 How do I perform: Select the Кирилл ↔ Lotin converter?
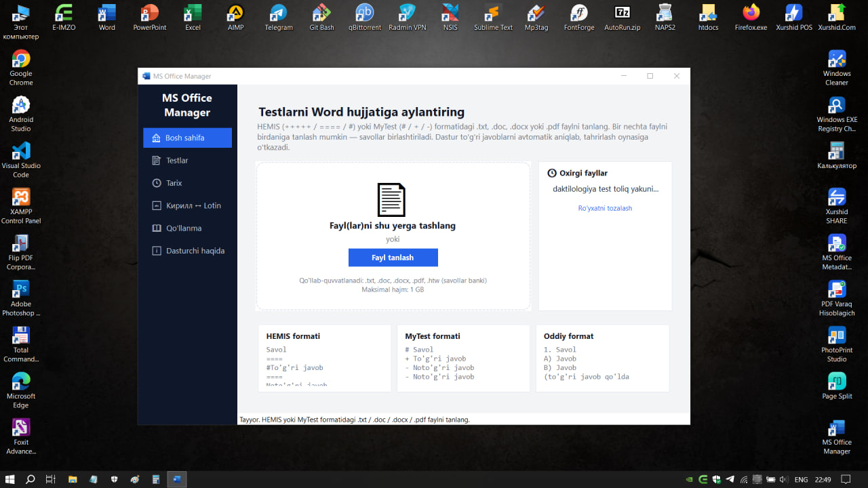(187, 205)
